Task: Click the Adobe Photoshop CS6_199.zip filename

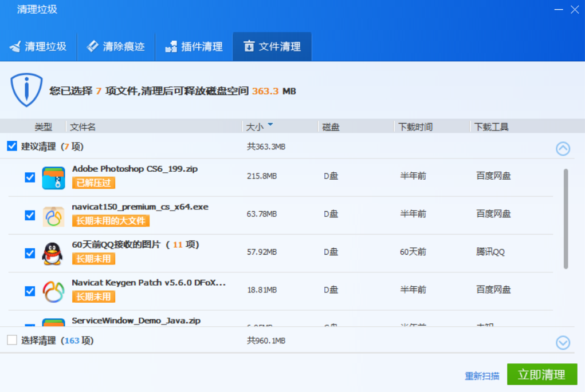Action: pyautogui.click(x=135, y=169)
